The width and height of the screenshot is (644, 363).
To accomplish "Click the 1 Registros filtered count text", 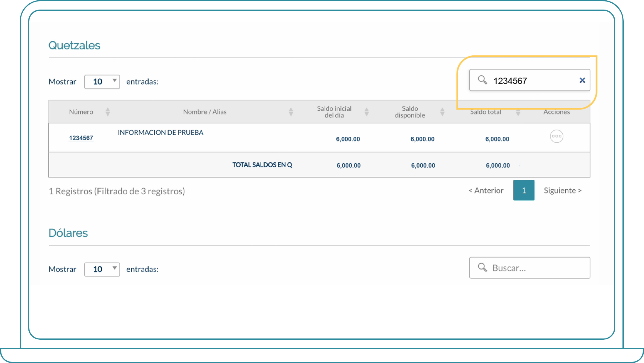I will (117, 191).
